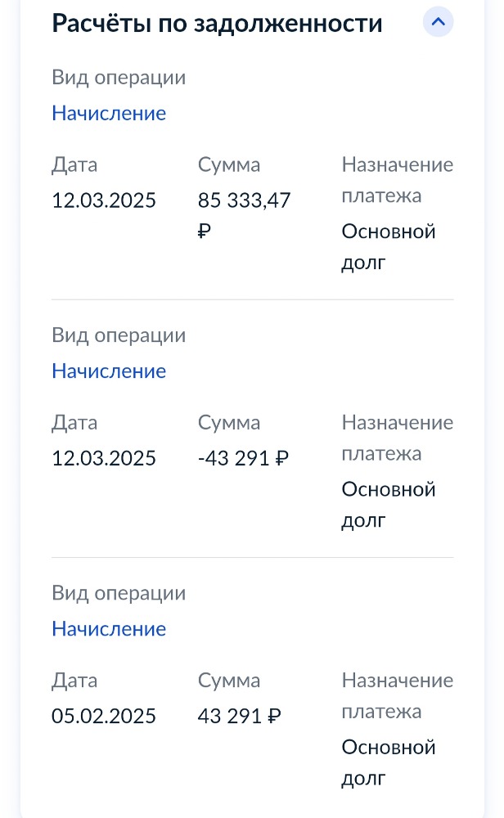504x818 pixels.
Task: Click the date 05.02.2025
Action: click(x=104, y=716)
